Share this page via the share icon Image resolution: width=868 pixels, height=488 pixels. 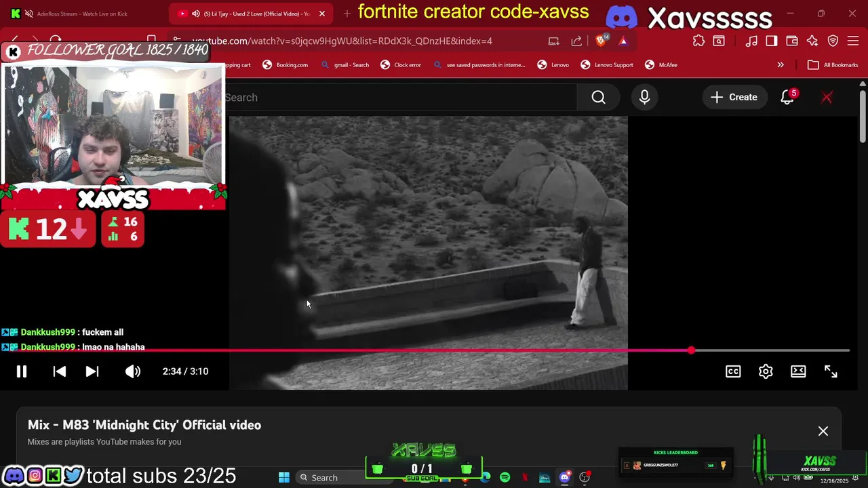pos(576,41)
